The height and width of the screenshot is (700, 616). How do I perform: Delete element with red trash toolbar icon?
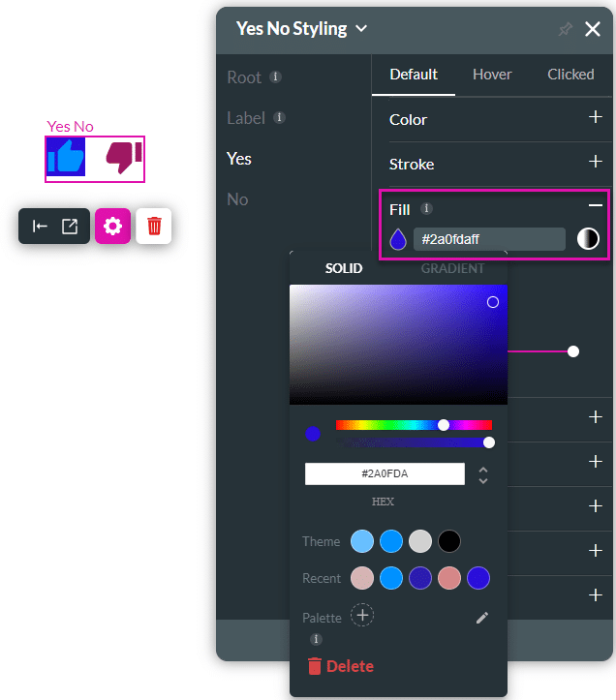(154, 226)
